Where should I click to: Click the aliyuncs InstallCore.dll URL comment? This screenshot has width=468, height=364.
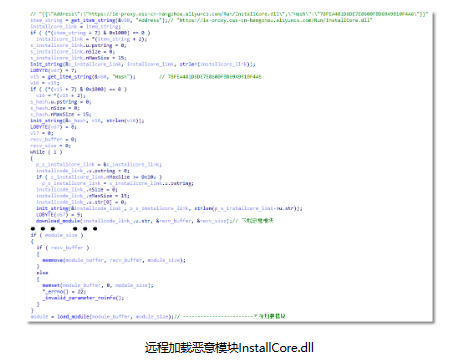tap(275, 20)
